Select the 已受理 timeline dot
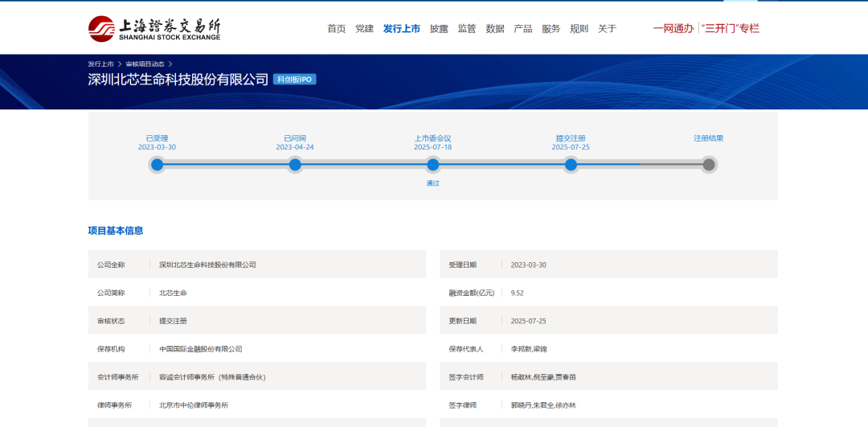Image resolution: width=868 pixels, height=427 pixels. [x=158, y=165]
